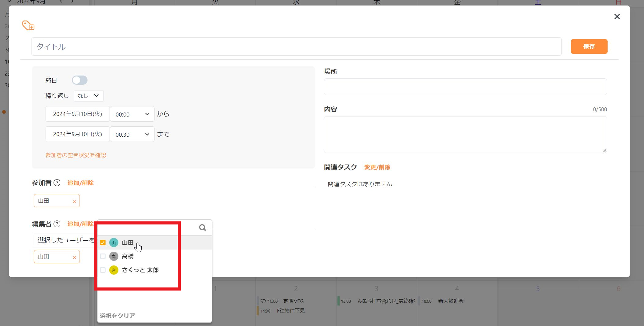Click the tag add icon above title
Image resolution: width=644 pixels, height=326 pixels.
click(28, 25)
